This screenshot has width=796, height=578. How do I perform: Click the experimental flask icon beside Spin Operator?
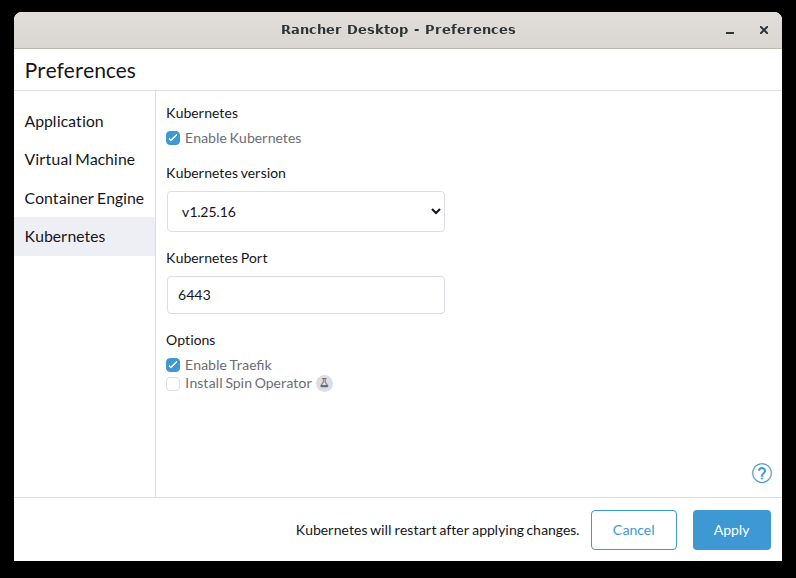coord(324,383)
